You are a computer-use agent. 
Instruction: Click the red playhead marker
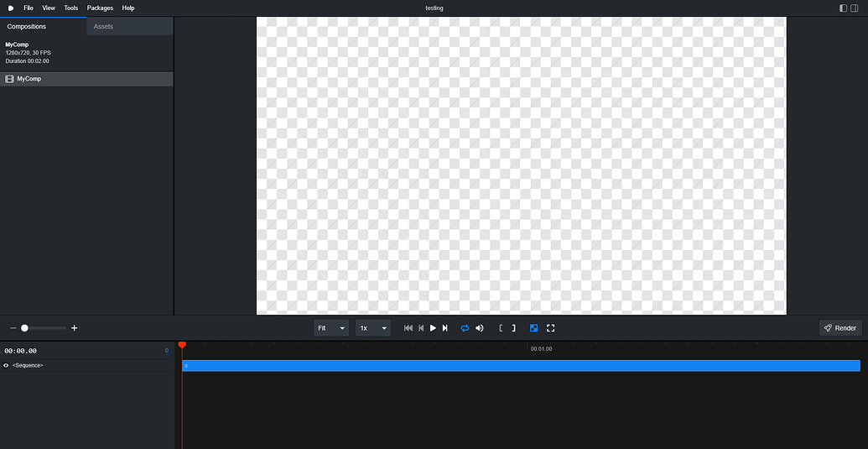pyautogui.click(x=182, y=345)
